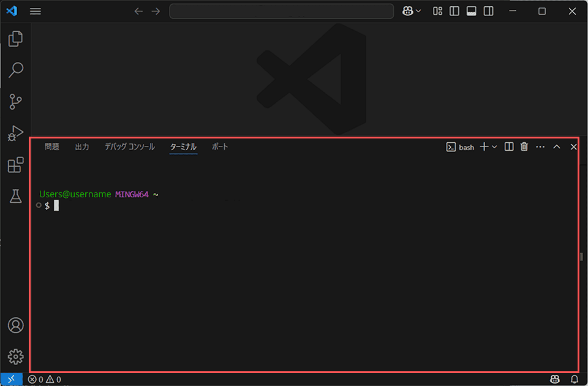Click "MINGW64" text in terminal
This screenshot has height=386, width=588.
coord(132,194)
